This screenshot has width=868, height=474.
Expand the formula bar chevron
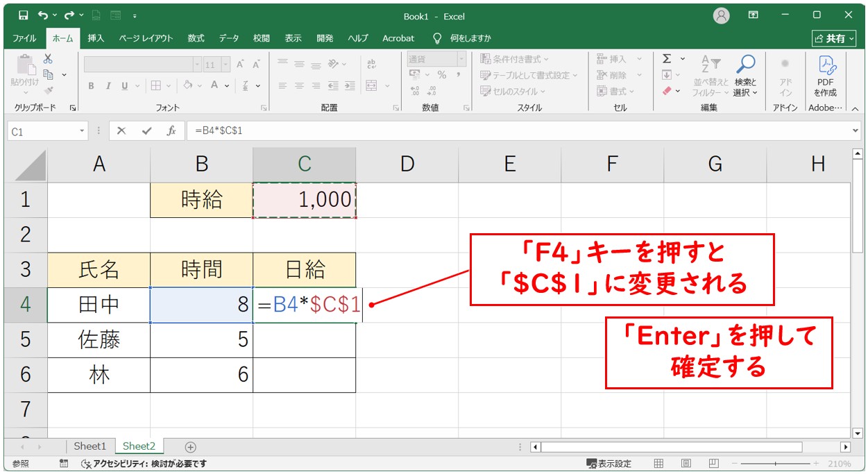(856, 130)
